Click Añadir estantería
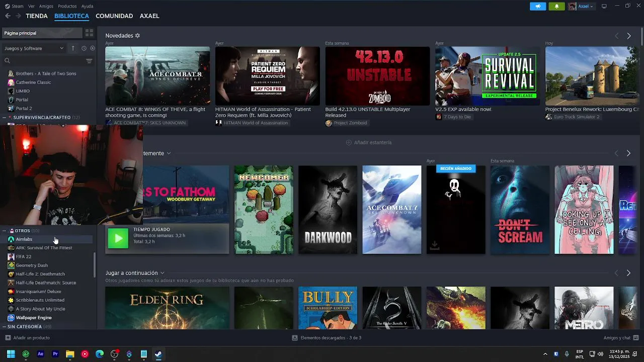Viewport: 644px width, 362px height. pyautogui.click(x=369, y=142)
